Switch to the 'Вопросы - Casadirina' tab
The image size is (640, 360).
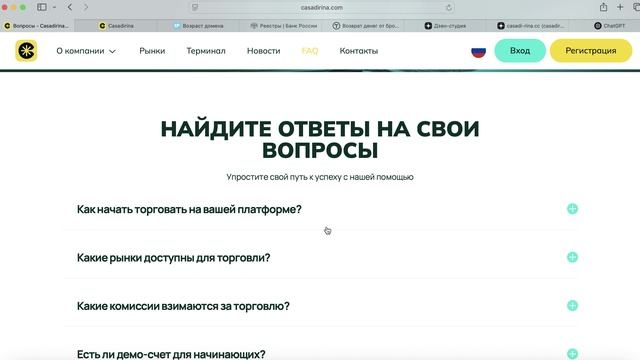tap(38, 26)
